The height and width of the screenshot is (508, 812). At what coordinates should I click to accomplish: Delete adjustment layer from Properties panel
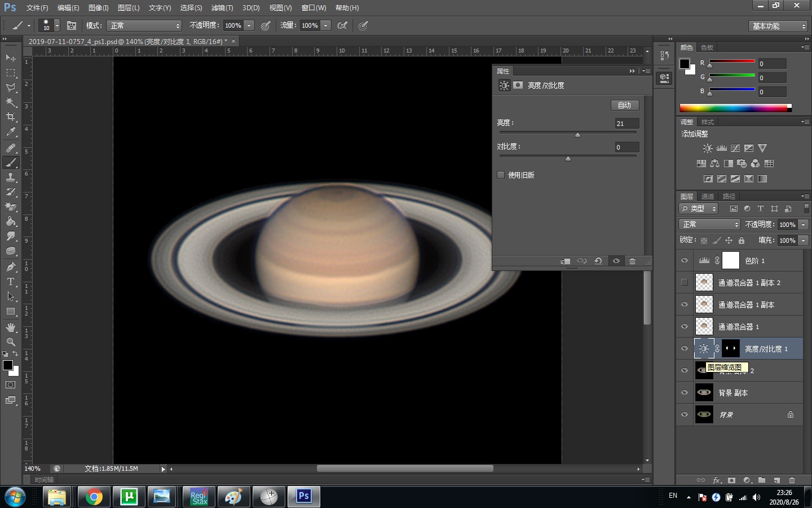tap(633, 261)
